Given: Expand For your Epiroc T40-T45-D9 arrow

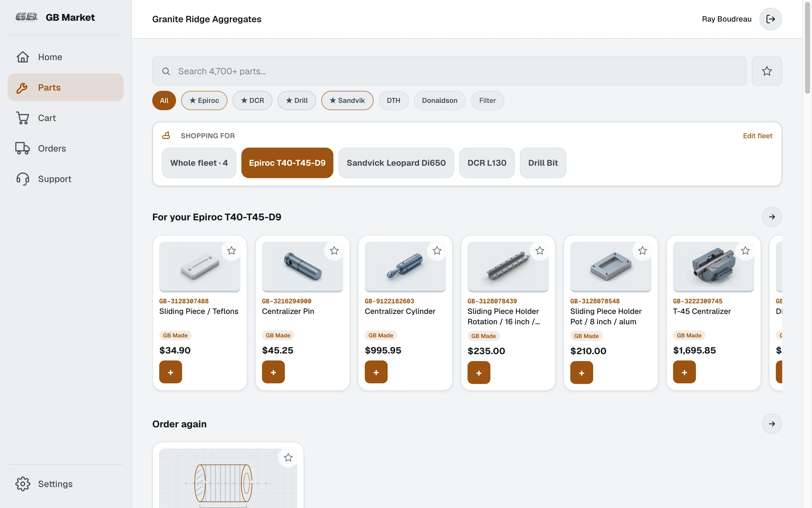Looking at the screenshot, I should tap(772, 217).
